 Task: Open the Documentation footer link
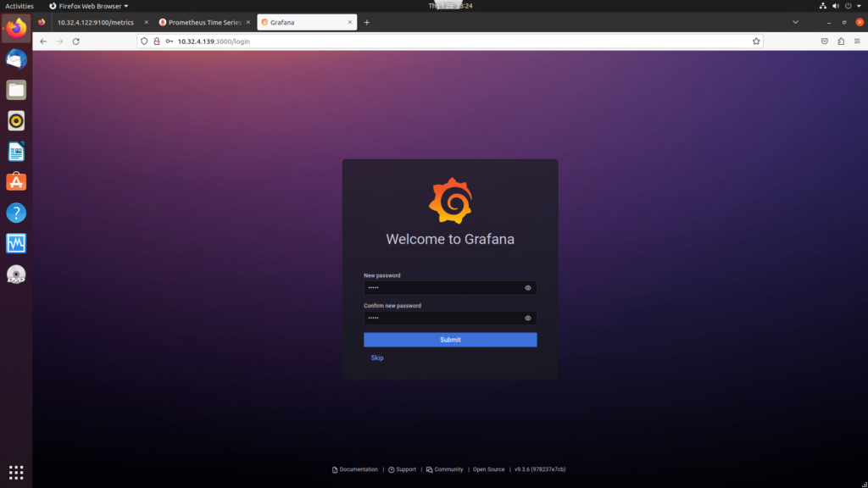pos(354,469)
